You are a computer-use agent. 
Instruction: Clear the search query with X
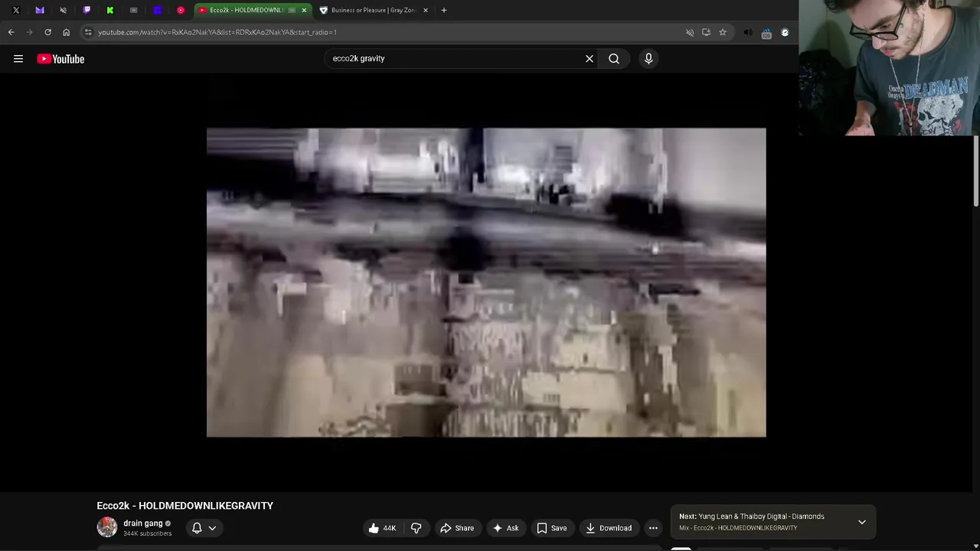[590, 58]
